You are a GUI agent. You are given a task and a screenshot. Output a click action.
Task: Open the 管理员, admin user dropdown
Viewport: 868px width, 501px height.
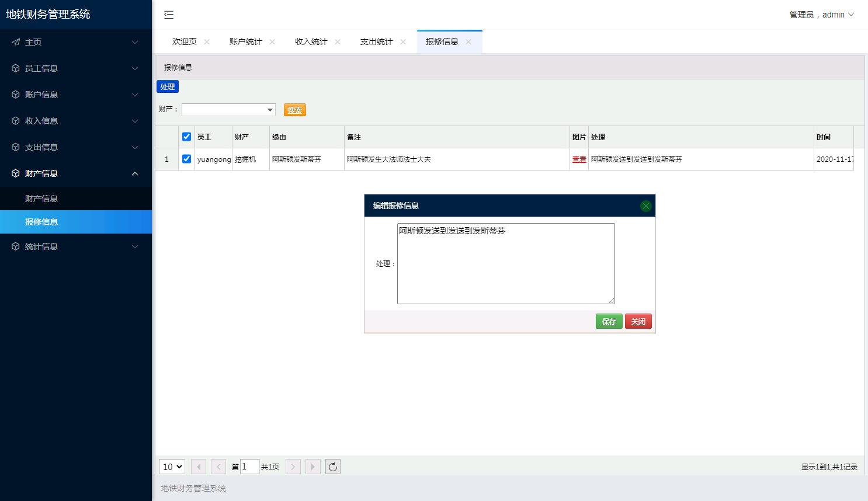[822, 15]
